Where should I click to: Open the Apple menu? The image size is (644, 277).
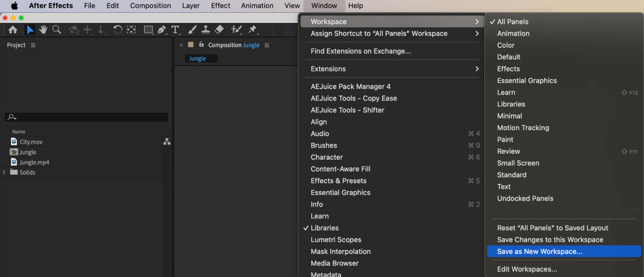click(14, 6)
